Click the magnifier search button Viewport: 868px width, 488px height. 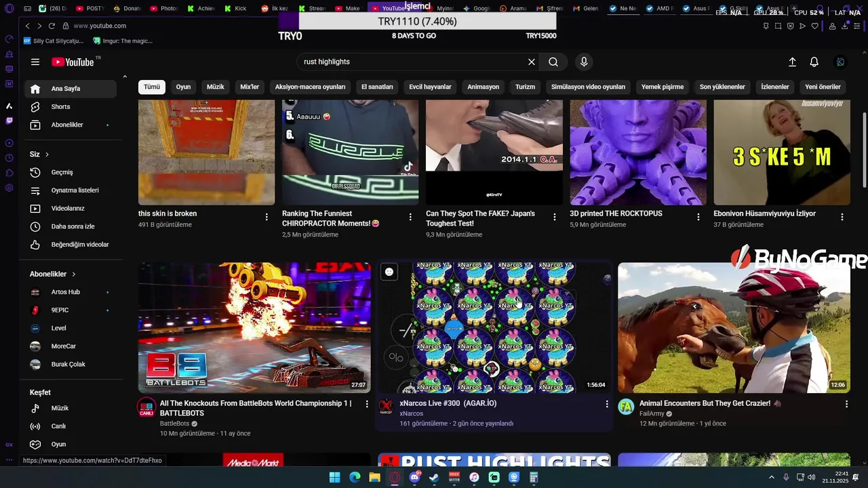pyautogui.click(x=553, y=62)
